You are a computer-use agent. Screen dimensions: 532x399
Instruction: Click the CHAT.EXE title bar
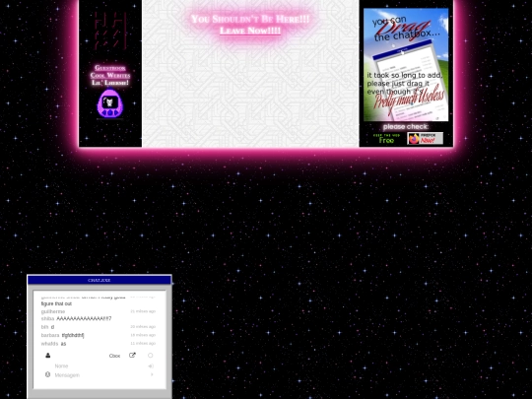[x=100, y=280]
